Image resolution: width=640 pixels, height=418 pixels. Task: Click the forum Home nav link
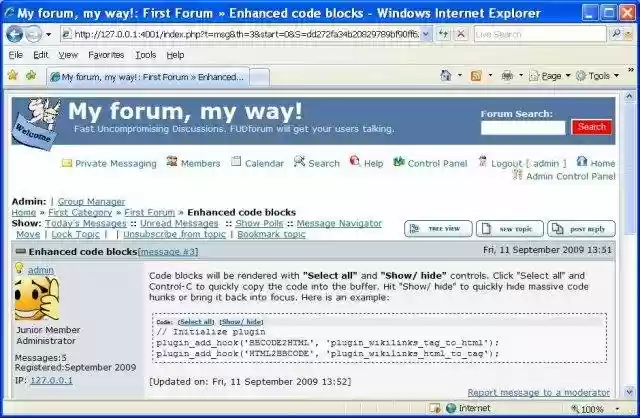point(603,164)
